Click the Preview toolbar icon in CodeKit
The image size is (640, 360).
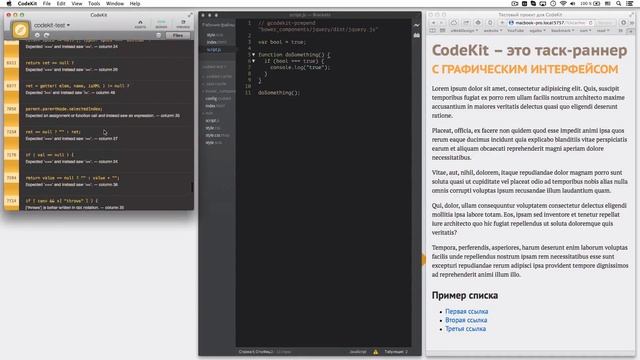coord(183,24)
